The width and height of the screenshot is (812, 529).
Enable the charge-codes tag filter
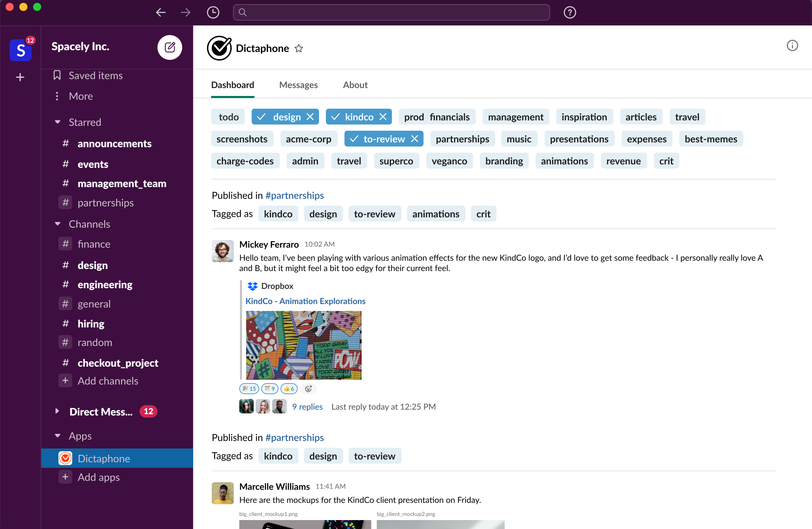pyautogui.click(x=245, y=161)
